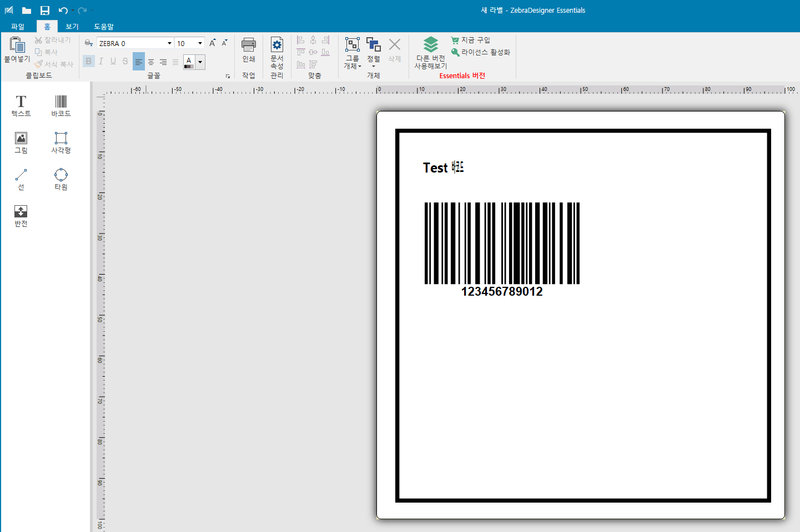Distribute objects vertically icon
The width and height of the screenshot is (800, 532).
point(313,64)
